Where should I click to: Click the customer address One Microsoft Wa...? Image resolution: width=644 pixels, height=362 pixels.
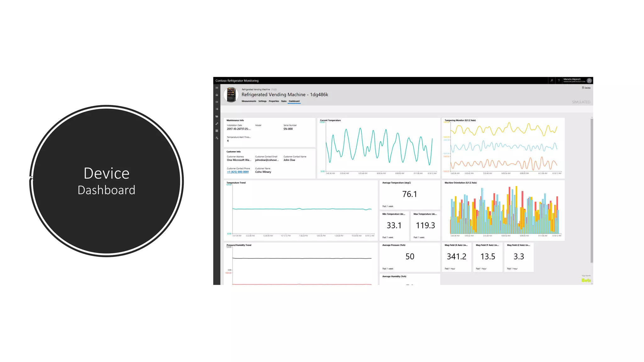[239, 160]
